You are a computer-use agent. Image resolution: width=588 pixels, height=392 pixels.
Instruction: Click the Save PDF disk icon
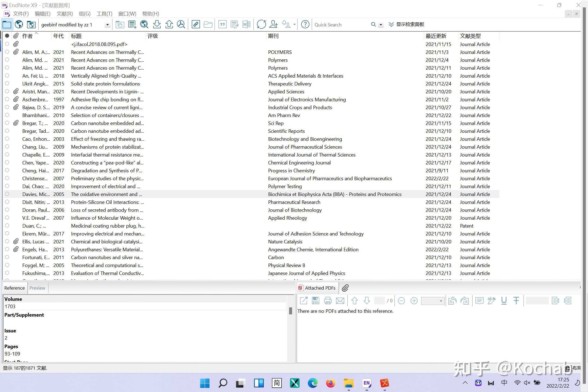(316, 301)
